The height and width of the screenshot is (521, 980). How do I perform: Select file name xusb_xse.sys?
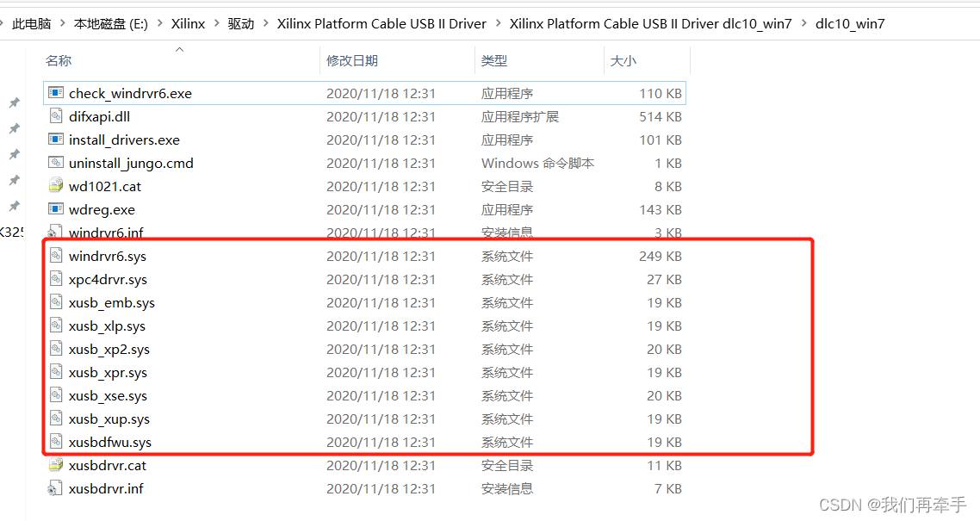click(x=109, y=396)
